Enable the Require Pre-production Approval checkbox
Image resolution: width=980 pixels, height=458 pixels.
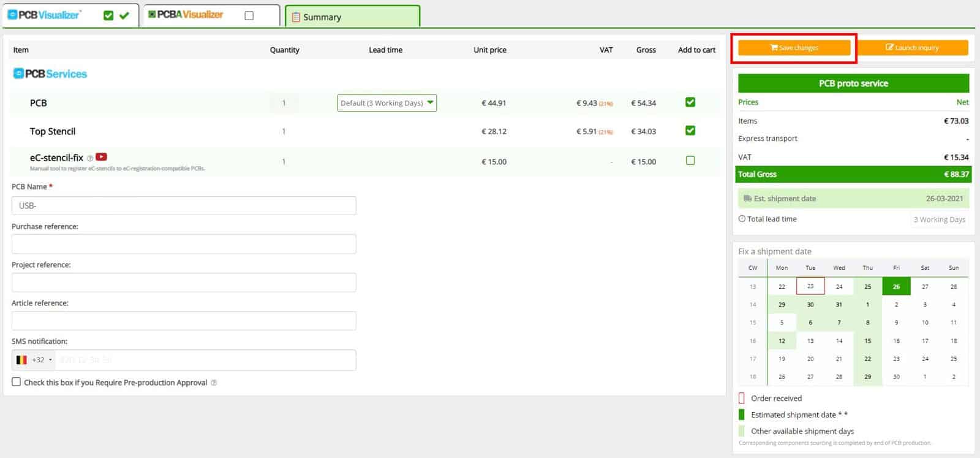[x=16, y=382]
